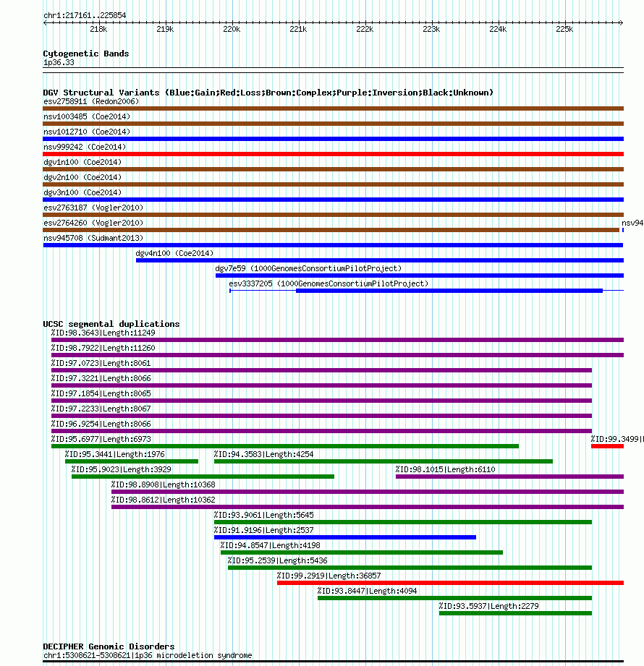
Task: Select the DECIPHER Genomic Disorders title
Action: coord(109,646)
